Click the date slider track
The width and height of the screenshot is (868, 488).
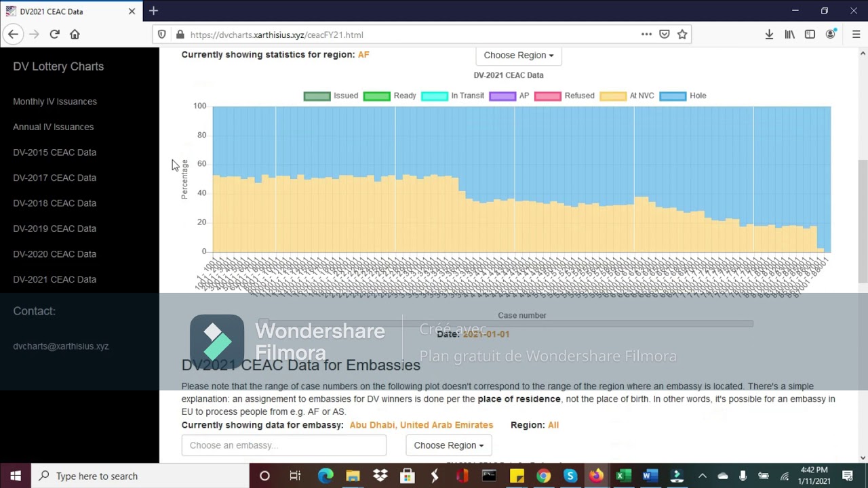click(505, 323)
